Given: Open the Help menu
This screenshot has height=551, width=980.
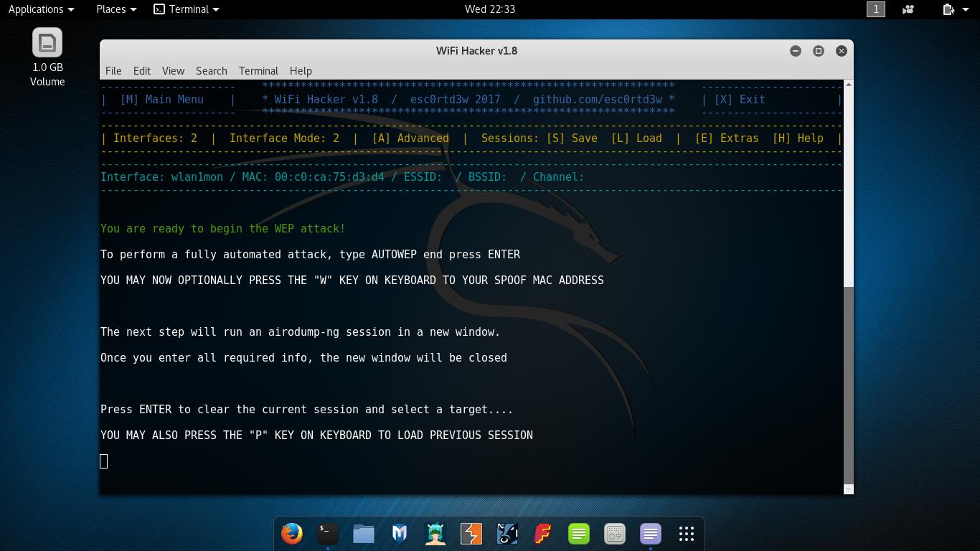Looking at the screenshot, I should click(x=301, y=71).
